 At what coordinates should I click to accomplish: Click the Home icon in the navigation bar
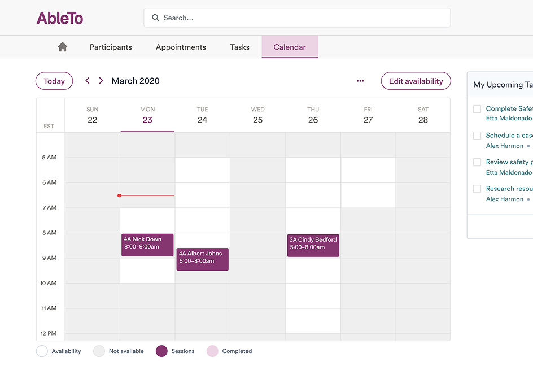[62, 47]
